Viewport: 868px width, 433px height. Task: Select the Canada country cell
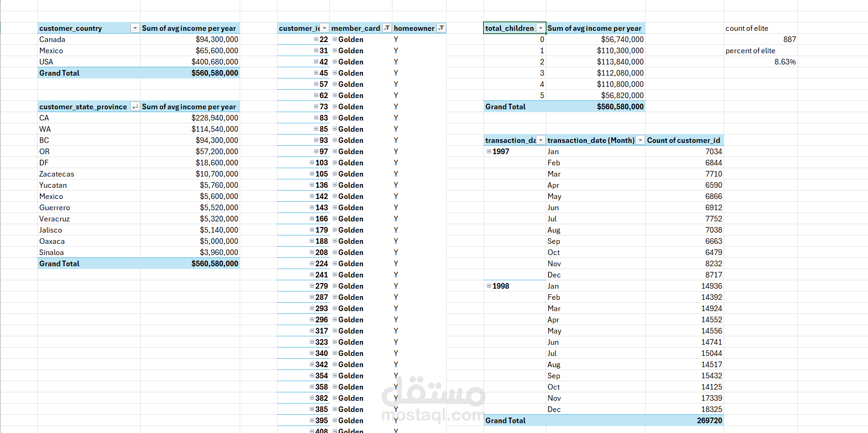click(89, 39)
